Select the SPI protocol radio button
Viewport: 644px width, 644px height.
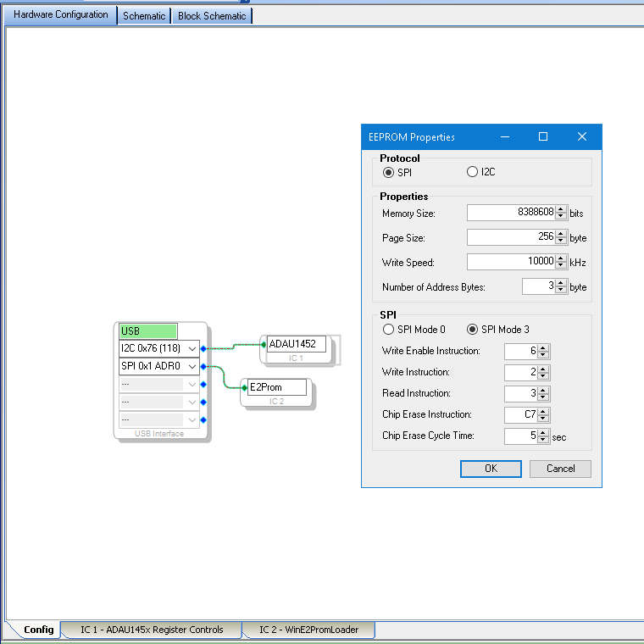pos(388,172)
